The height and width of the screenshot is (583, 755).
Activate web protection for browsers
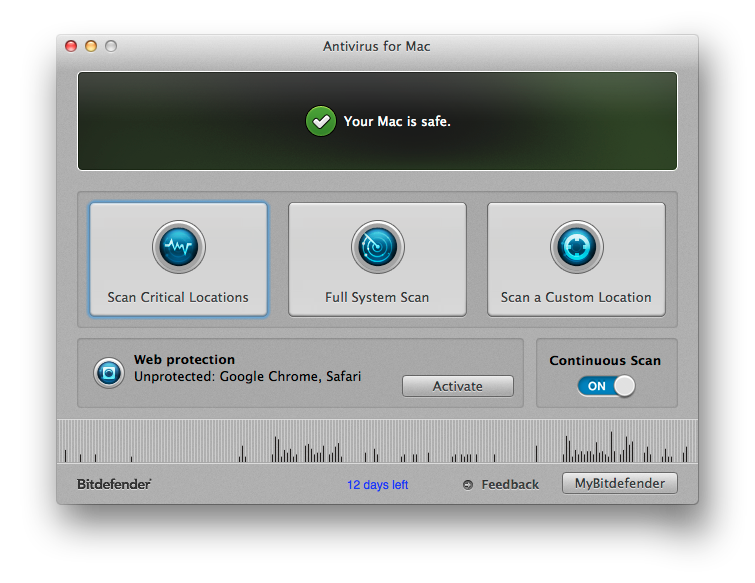[457, 386]
